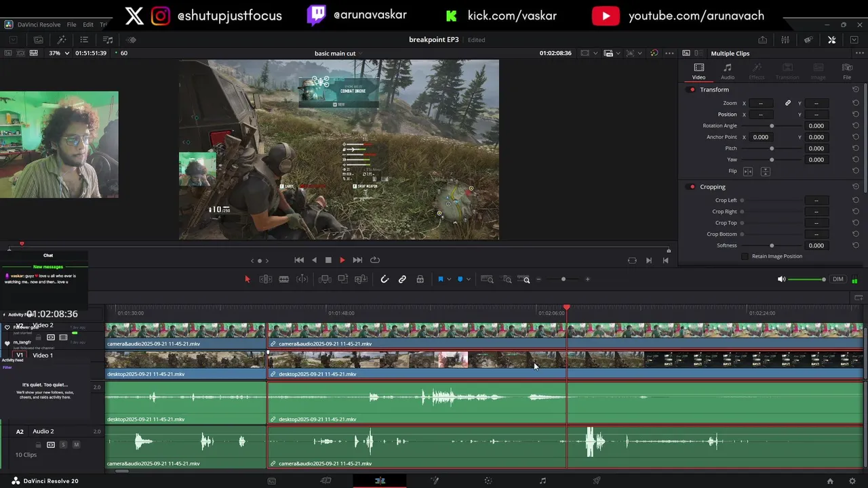This screenshot has height=488, width=868.
Task: Jump to first frame button
Action: point(299,260)
